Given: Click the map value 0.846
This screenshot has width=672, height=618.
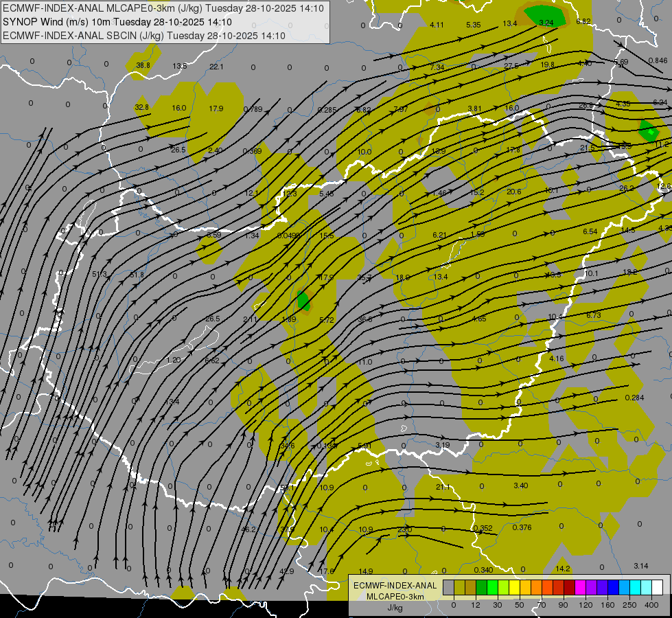Looking at the screenshot, I should [x=658, y=60].
